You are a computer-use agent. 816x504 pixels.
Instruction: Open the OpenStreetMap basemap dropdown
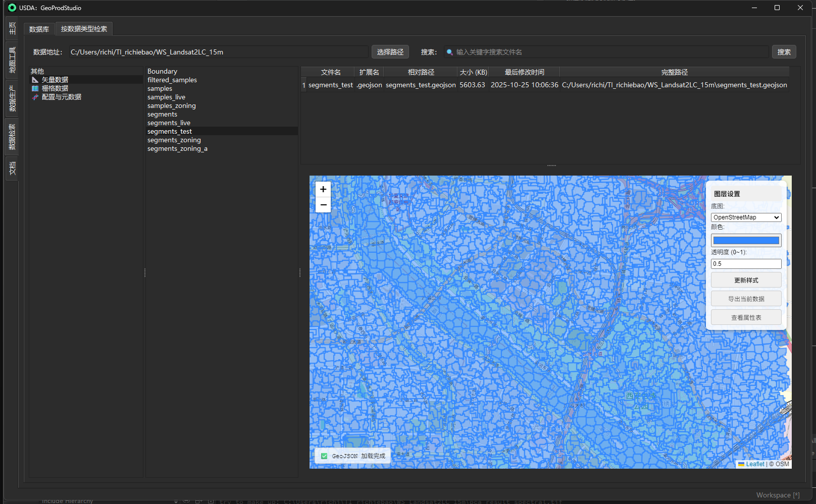pyautogui.click(x=746, y=217)
